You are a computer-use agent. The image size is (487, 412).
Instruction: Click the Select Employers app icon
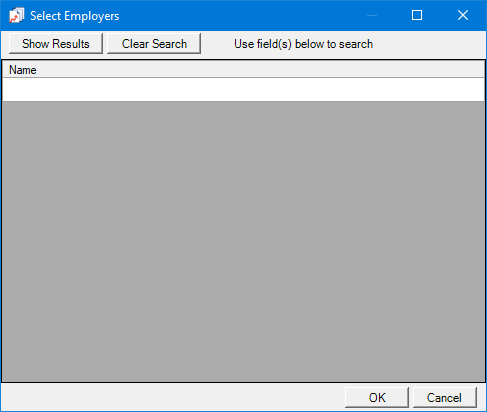16,15
